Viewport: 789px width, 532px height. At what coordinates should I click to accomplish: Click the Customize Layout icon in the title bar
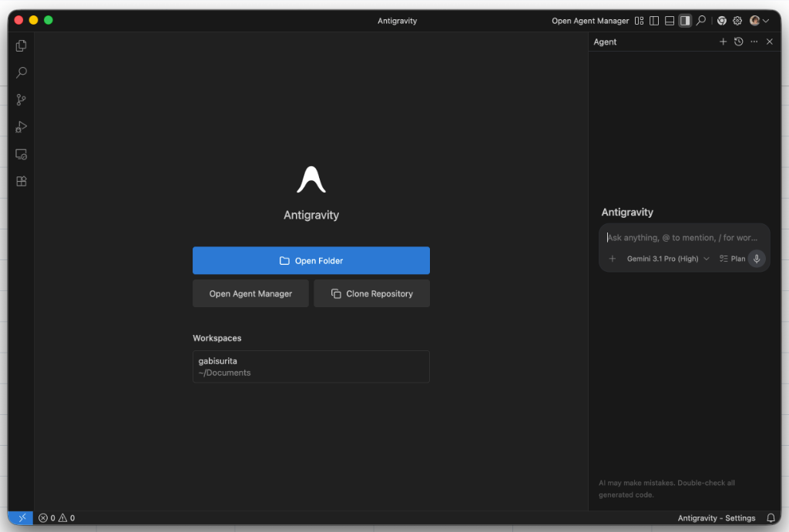639,21
